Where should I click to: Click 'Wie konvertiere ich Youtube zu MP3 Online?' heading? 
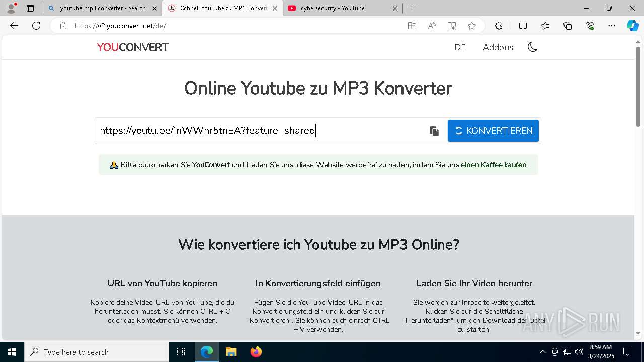click(x=318, y=245)
